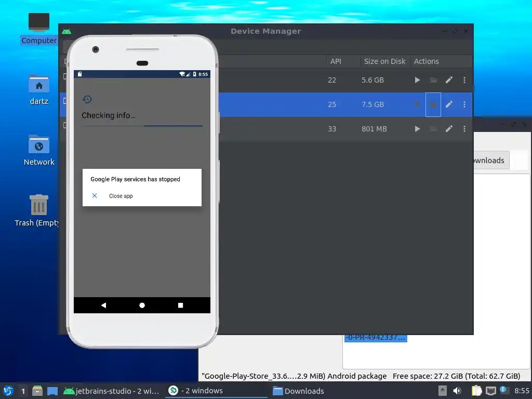This screenshot has height=399, width=532.
Task: Open more actions menu for API 33 device
Action: [464, 129]
